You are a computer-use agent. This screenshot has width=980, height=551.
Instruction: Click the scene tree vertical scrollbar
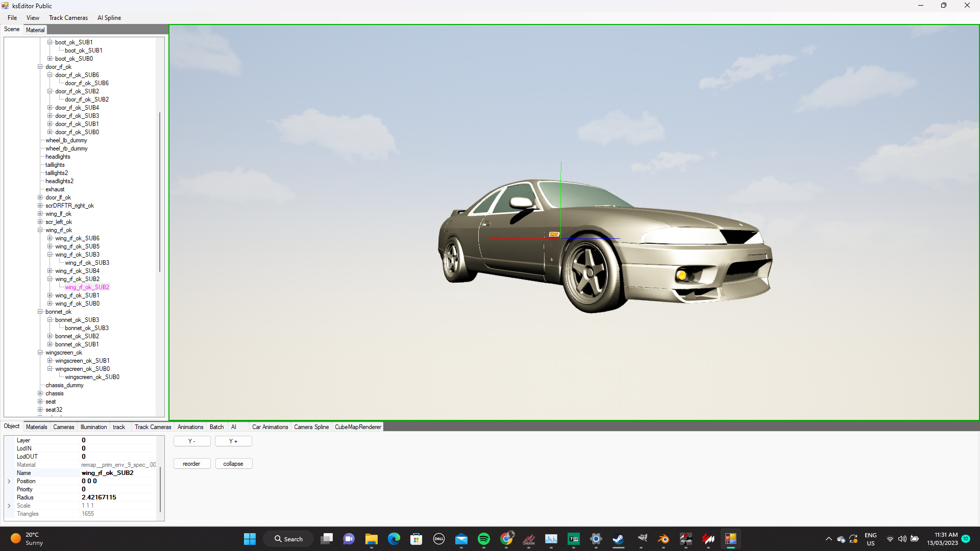pos(160,191)
